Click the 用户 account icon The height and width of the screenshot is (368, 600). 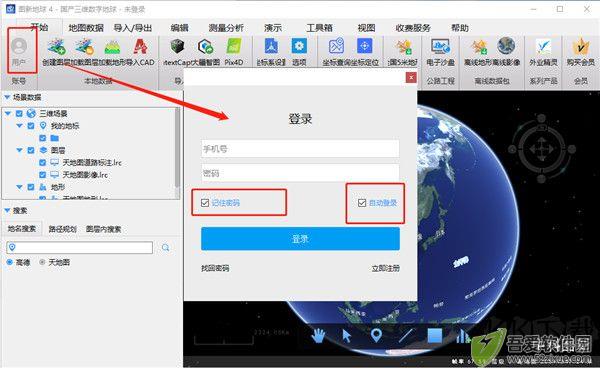pyautogui.click(x=19, y=47)
